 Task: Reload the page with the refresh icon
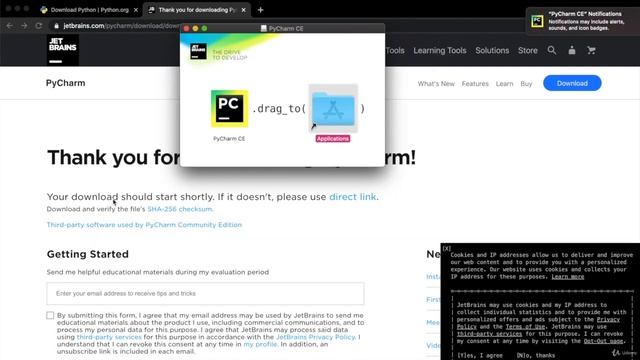click(x=39, y=26)
